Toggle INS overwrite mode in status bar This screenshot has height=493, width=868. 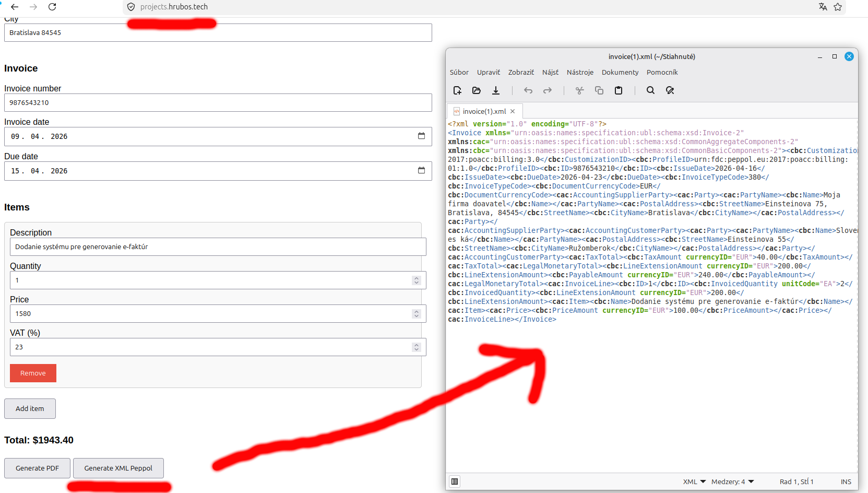click(x=846, y=481)
